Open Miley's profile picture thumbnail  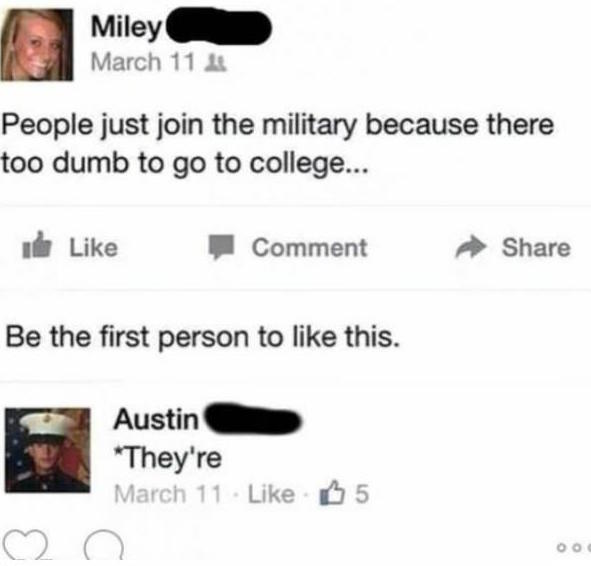point(37,44)
